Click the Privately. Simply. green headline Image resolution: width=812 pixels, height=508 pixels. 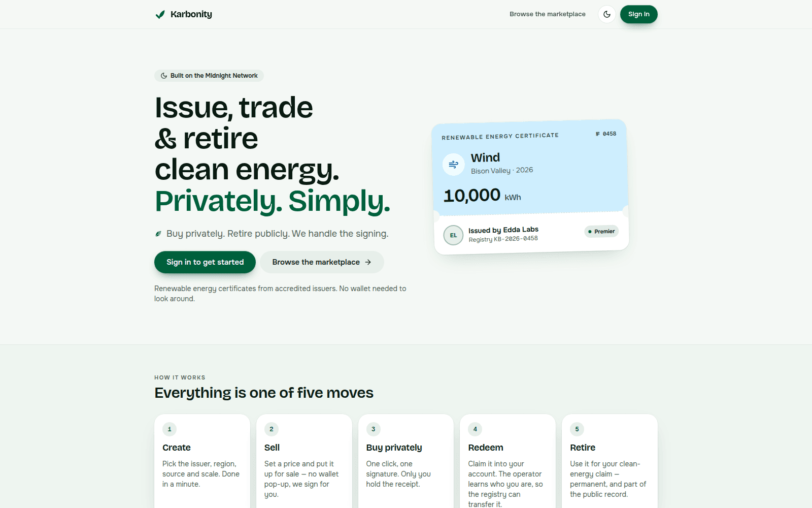tap(273, 201)
